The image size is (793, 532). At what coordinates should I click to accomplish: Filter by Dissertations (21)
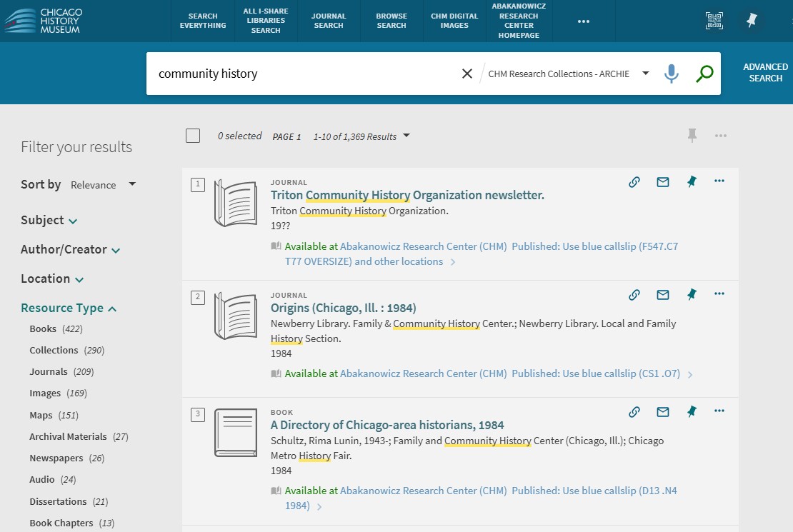[x=69, y=502]
